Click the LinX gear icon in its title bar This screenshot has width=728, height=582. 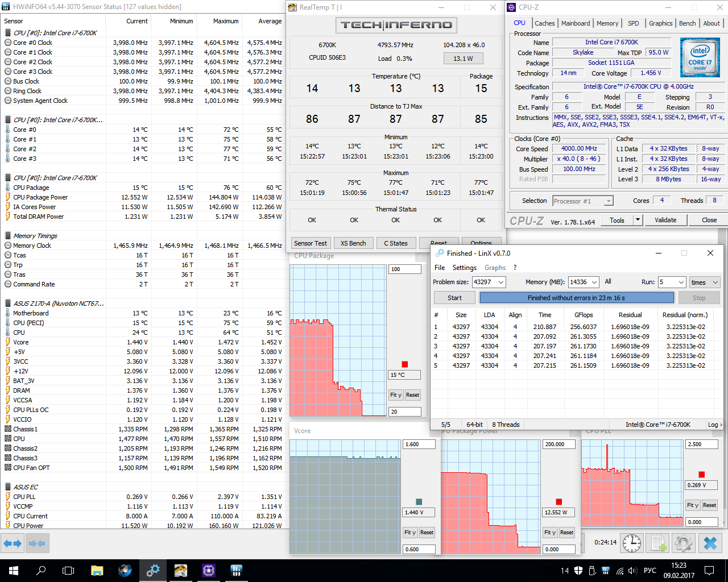[x=440, y=253]
